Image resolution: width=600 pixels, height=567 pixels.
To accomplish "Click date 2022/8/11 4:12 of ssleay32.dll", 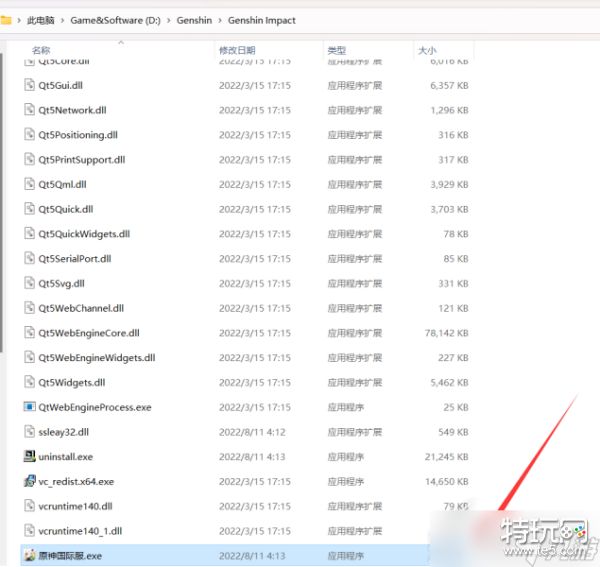I will [252, 432].
